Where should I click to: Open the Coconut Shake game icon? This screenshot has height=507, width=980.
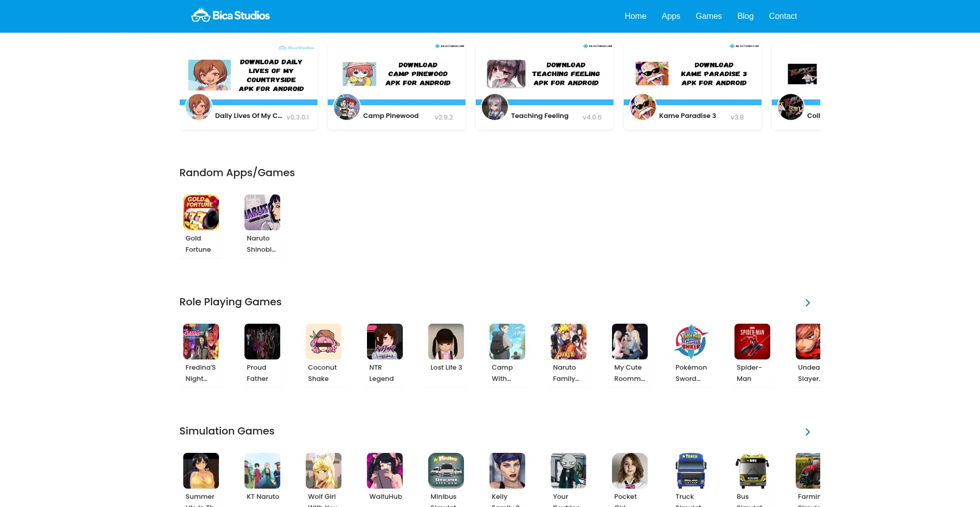(x=324, y=342)
